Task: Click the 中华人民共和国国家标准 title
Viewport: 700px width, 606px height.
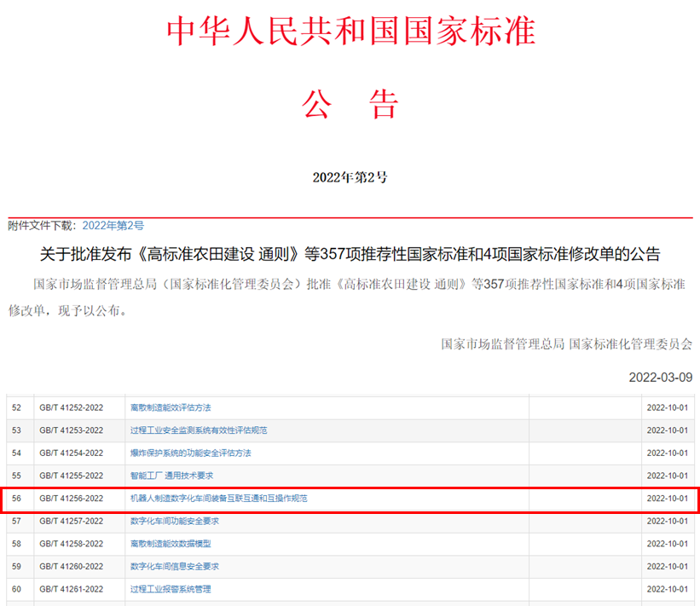Action: tap(350, 32)
